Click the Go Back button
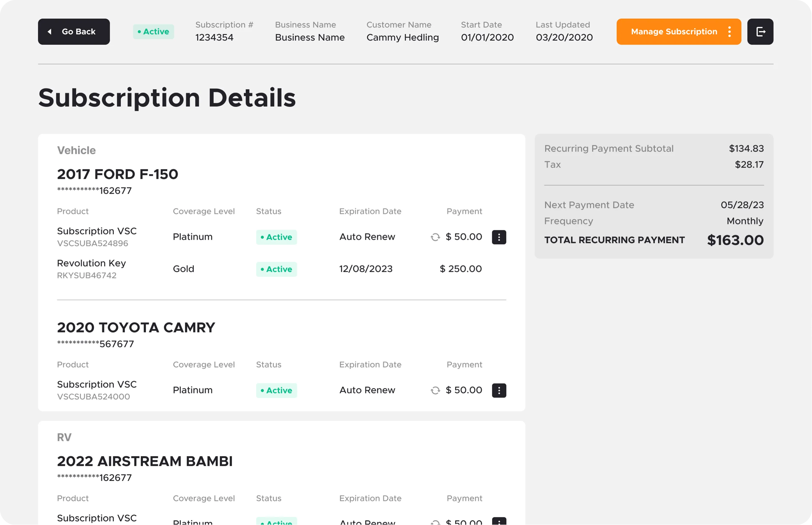The image size is (812, 525). (74, 32)
